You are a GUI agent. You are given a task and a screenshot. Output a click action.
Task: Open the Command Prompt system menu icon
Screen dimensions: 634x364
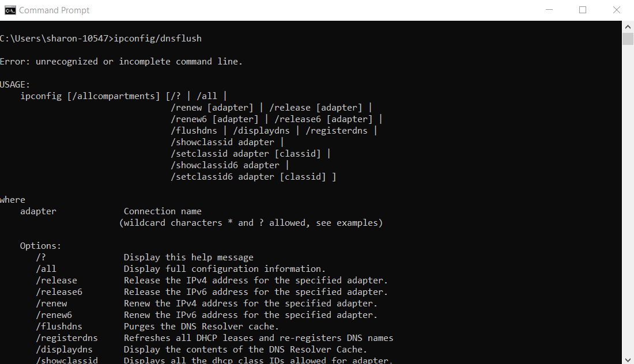[x=10, y=10]
